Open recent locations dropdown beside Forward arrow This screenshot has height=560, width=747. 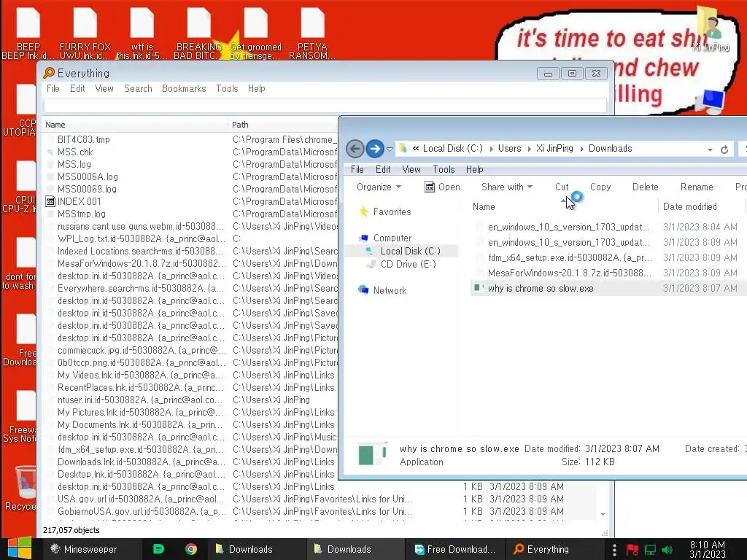390,149
